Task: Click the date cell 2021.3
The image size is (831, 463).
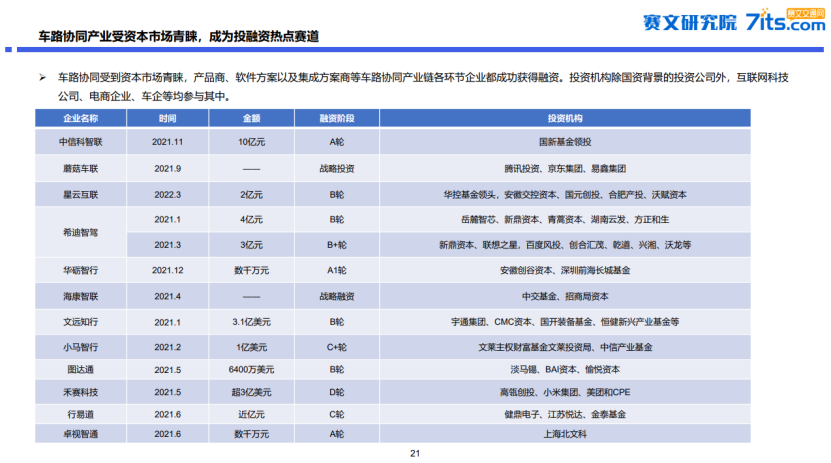Action: (x=167, y=245)
